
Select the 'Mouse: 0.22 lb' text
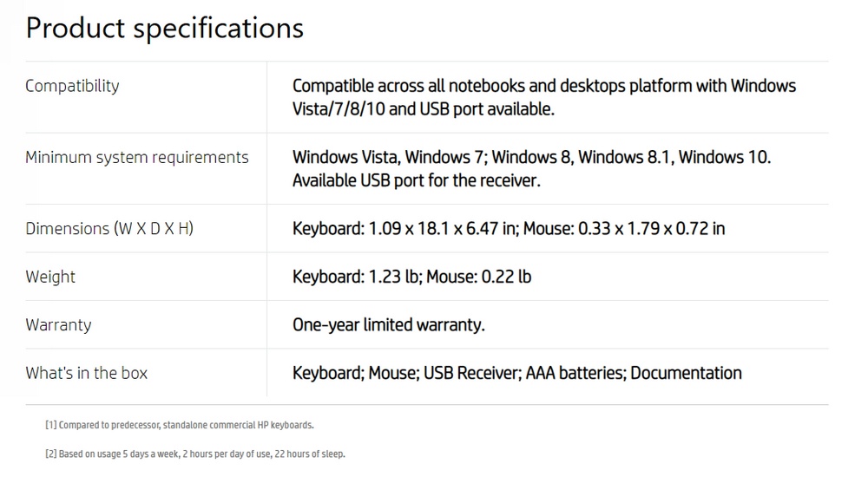(479, 277)
